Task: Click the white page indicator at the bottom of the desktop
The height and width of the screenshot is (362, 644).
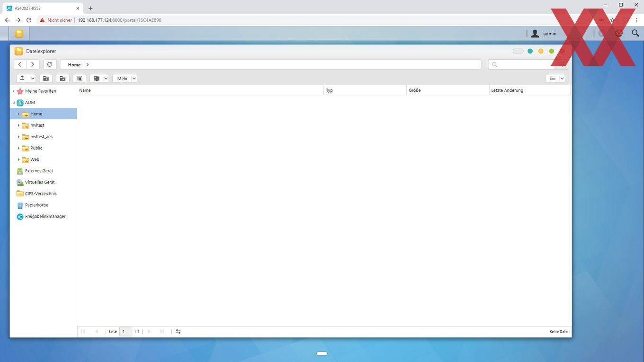Action: [322, 353]
